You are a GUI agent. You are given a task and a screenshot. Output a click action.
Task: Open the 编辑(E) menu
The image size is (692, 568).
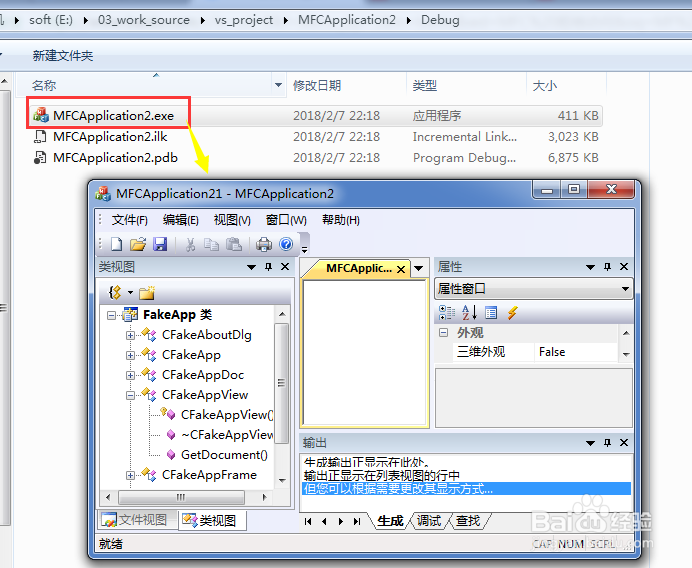tap(181, 220)
